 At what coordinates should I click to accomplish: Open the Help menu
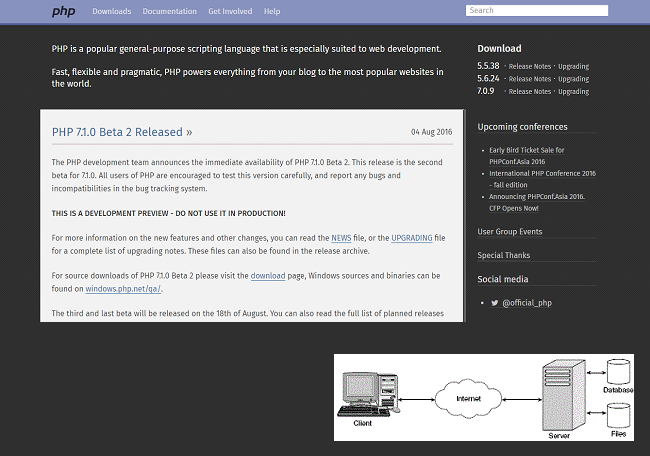(x=272, y=12)
